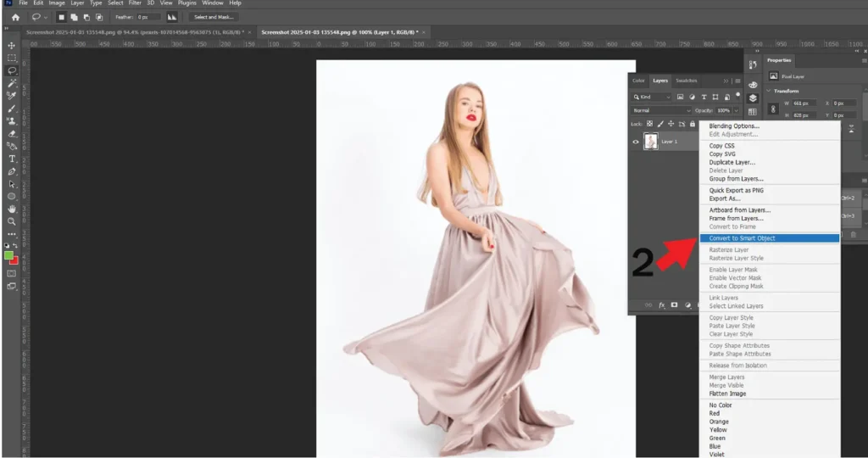Screen dimensions: 868x458
Task: Click the green foreground color swatch
Action: [8, 255]
